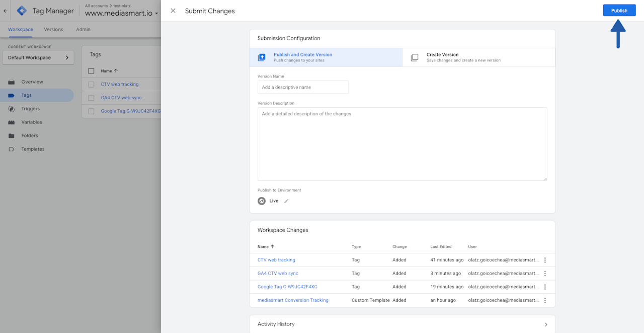Click the back arrow beside Tag Manager logo
644x333 pixels.
click(x=6, y=11)
